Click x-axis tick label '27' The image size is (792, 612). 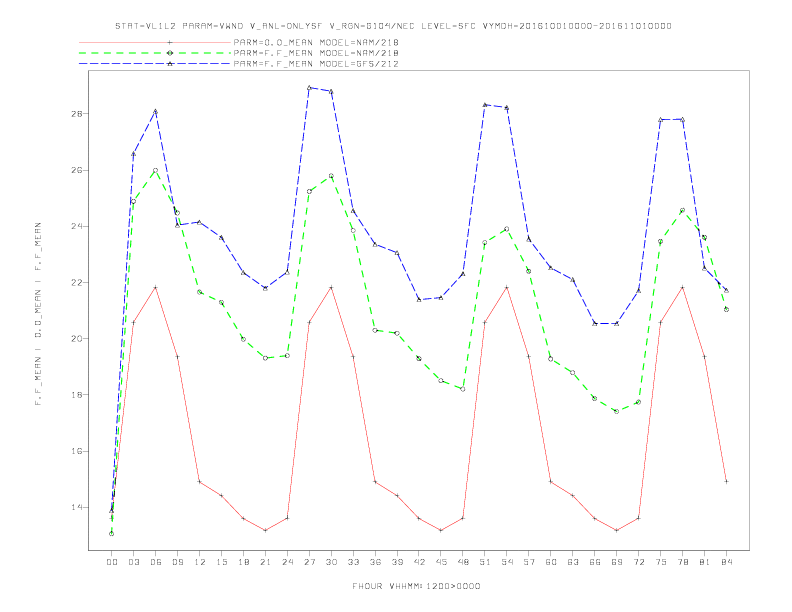tap(309, 562)
